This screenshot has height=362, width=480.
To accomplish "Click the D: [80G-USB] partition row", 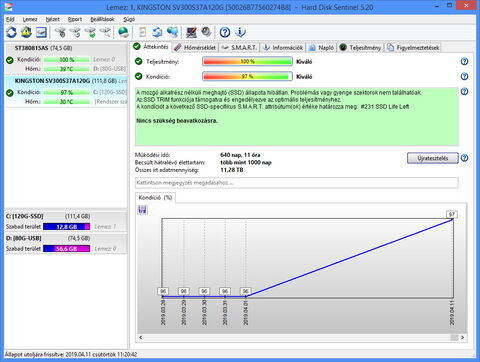I will (66, 243).
